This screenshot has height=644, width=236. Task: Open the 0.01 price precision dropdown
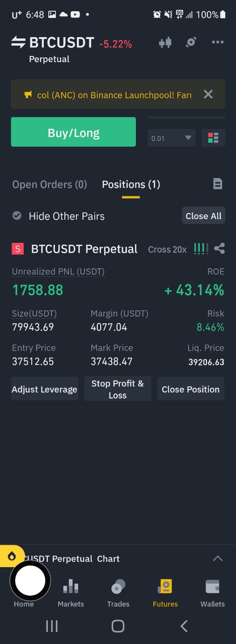click(171, 138)
